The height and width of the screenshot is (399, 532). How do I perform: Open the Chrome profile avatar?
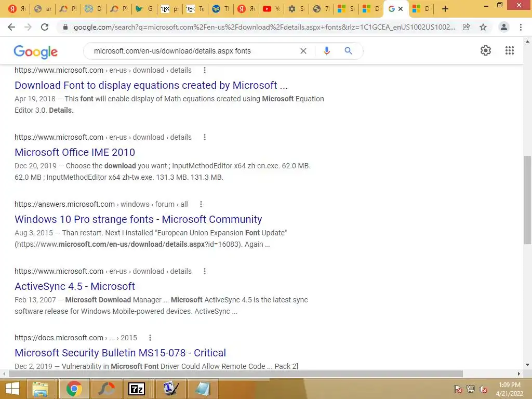tap(504, 27)
